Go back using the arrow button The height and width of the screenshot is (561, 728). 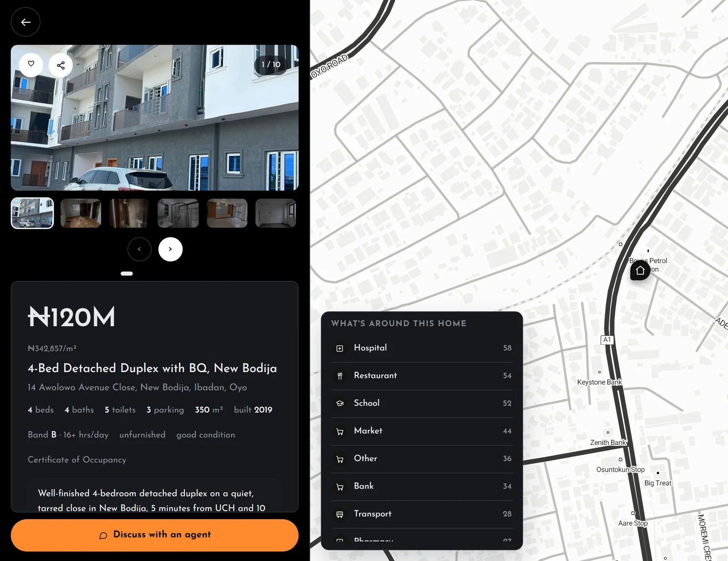(25, 22)
